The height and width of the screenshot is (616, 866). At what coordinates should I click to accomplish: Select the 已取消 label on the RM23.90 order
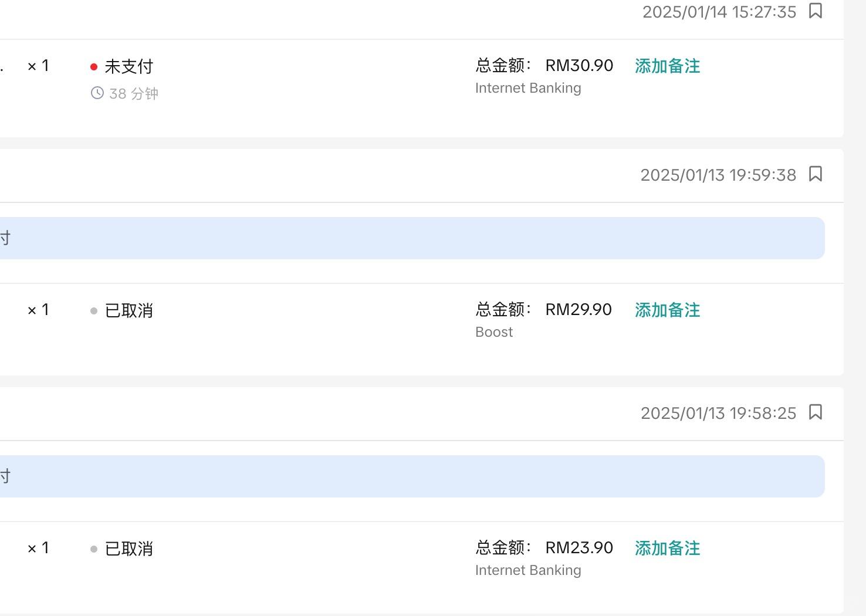coord(129,549)
